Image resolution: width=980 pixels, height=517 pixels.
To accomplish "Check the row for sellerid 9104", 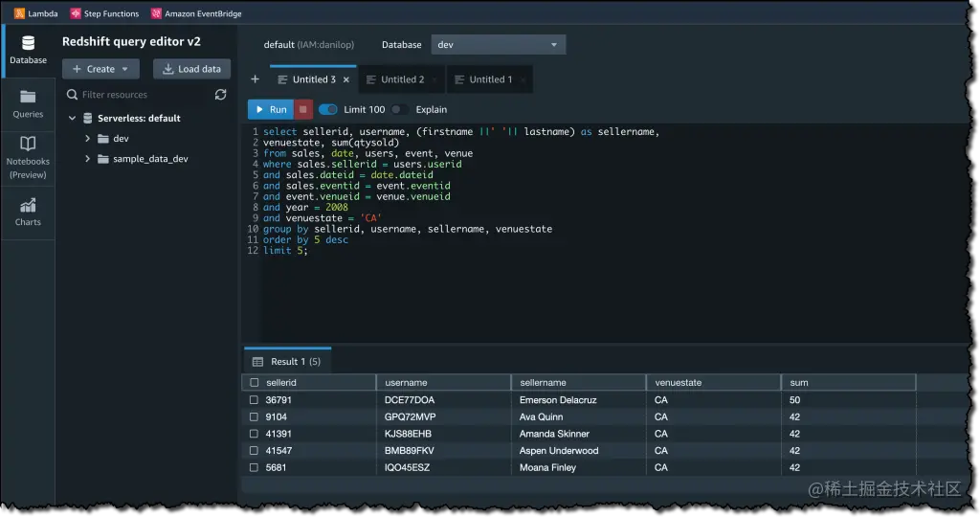I will point(254,416).
